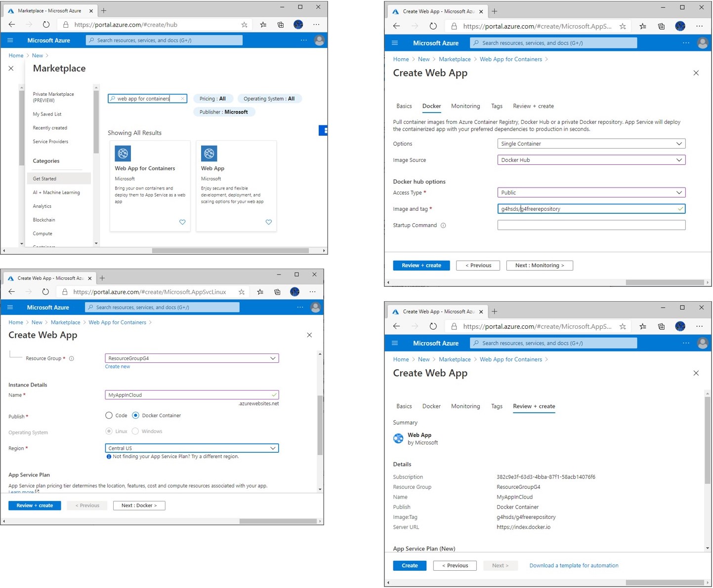The height and width of the screenshot is (588, 713).
Task: Expand the Image Source dropdown showing Docker Hub
Action: [591, 160]
